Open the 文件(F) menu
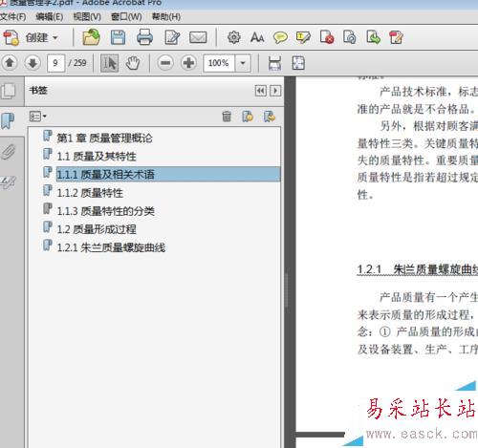 pos(12,16)
